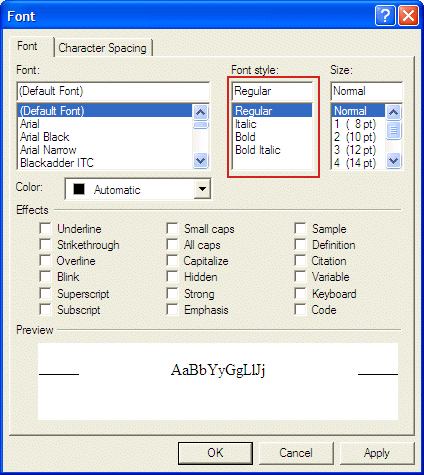Click the Help question mark icon

[385, 16]
